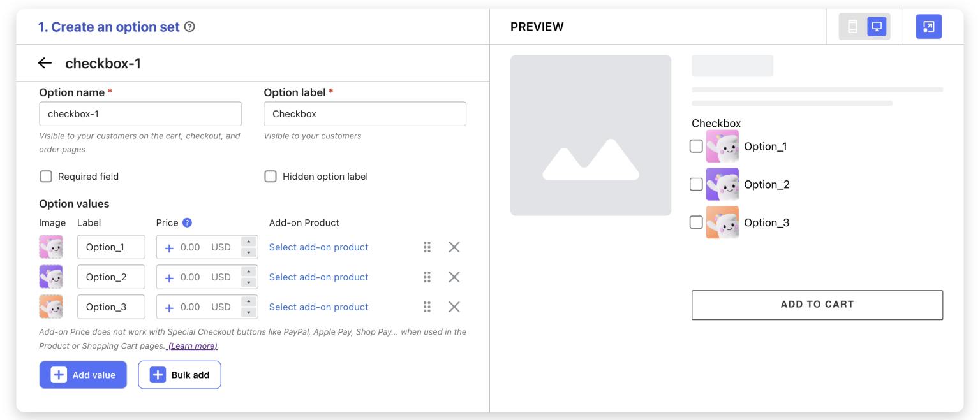The image size is (980, 420).
Task: Click the Add value button
Action: point(83,375)
